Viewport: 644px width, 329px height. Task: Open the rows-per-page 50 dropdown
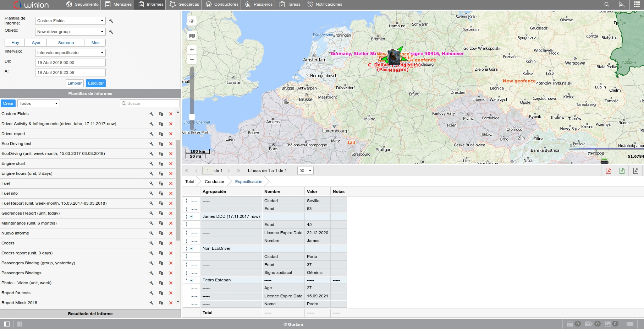(x=305, y=171)
